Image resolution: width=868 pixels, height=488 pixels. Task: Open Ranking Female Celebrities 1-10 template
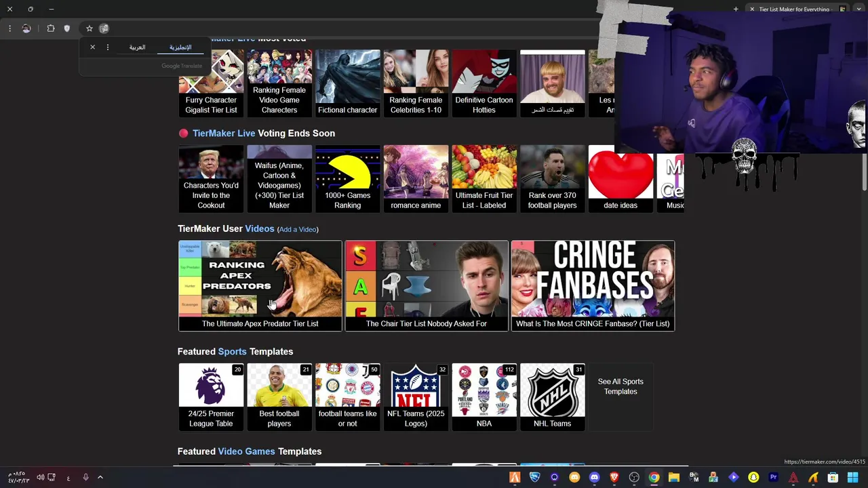[x=416, y=83]
